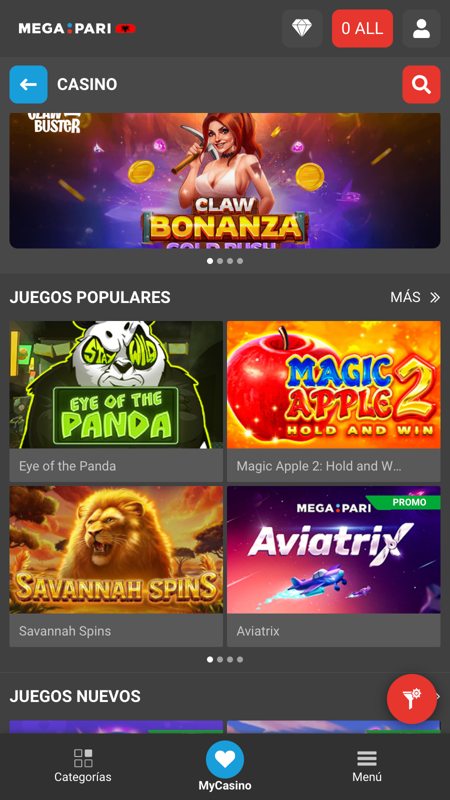
Task: Select last dot of banner carousel
Action: (240, 261)
